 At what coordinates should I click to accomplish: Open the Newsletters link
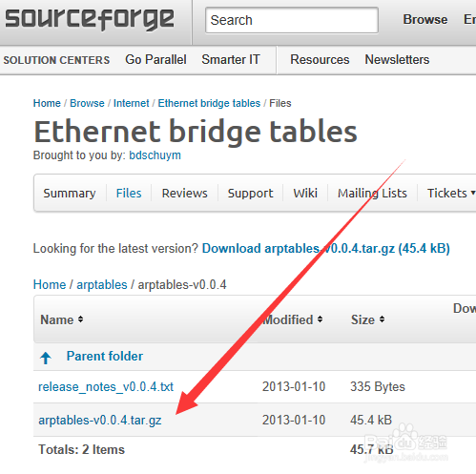pos(397,59)
